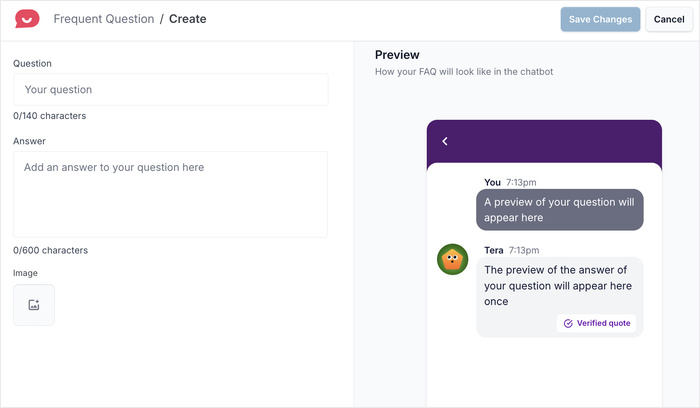Open the image upload button
Viewport: 700px width, 408px height.
(x=34, y=305)
